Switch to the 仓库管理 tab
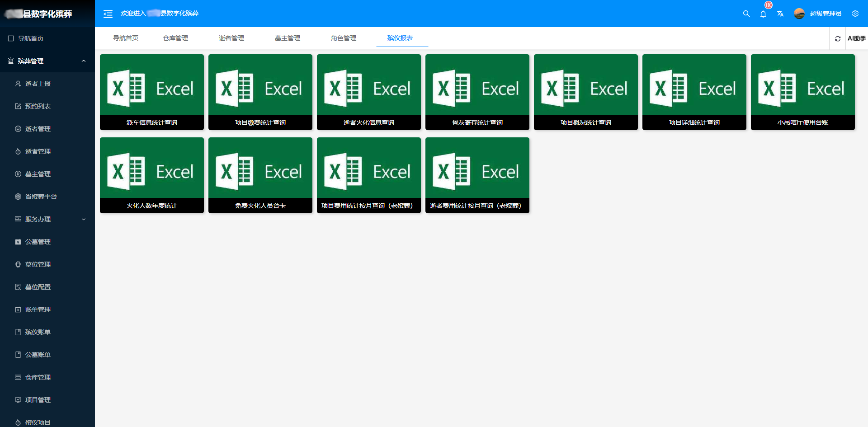Image resolution: width=868 pixels, height=427 pixels. (x=175, y=38)
